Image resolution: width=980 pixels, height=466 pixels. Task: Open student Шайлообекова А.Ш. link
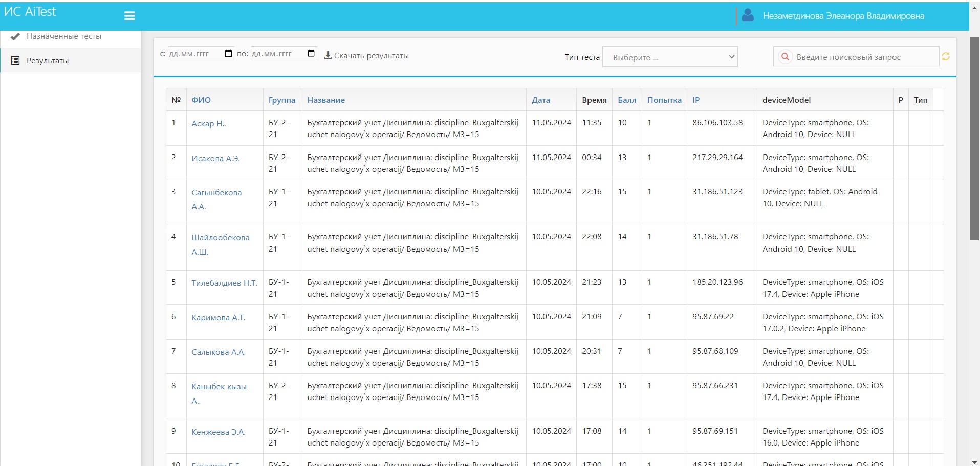(221, 245)
